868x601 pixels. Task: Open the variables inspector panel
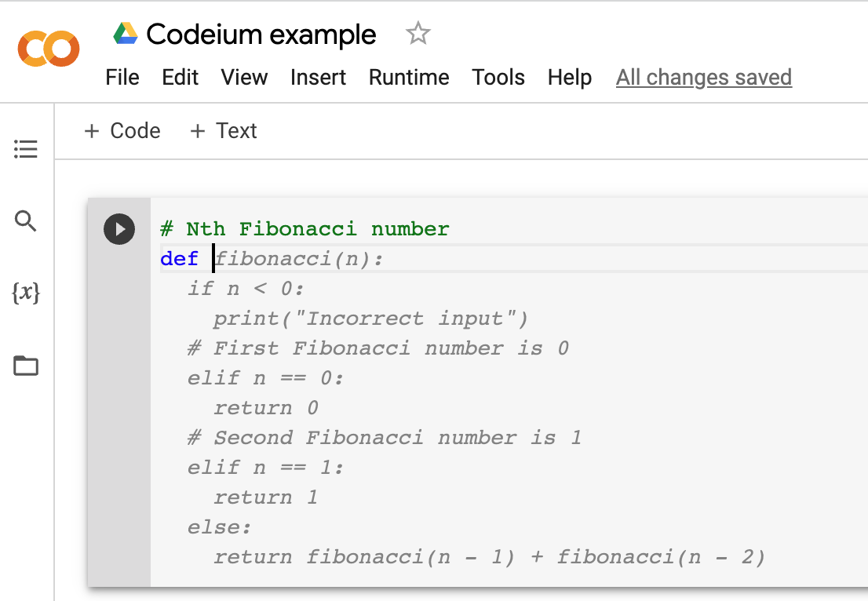coord(26,293)
